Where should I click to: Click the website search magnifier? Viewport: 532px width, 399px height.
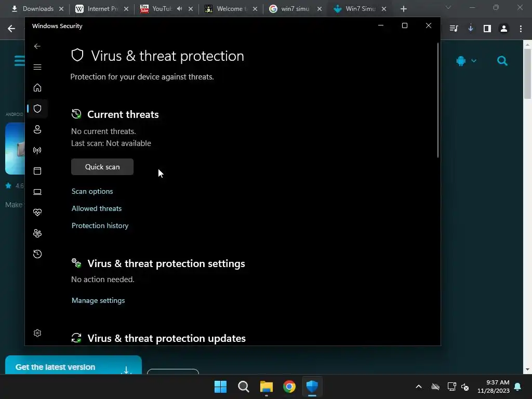point(502,61)
